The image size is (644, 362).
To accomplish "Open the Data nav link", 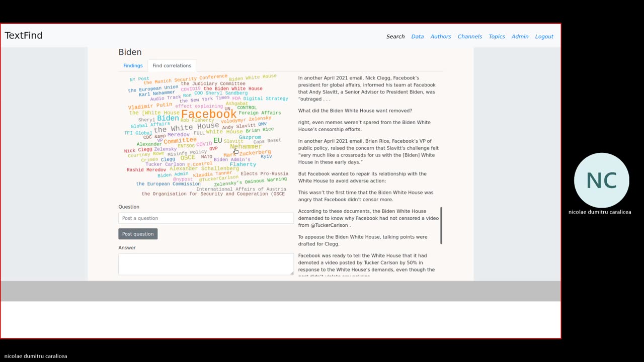I will 418,36.
